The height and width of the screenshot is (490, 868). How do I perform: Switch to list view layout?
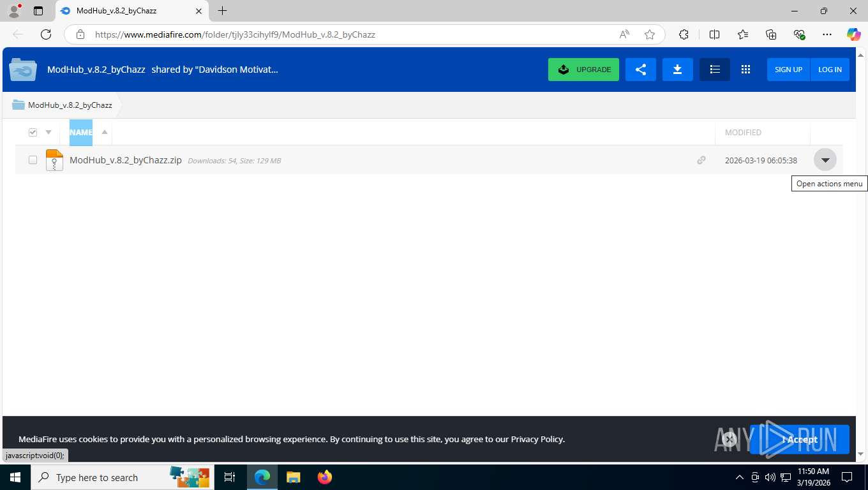715,70
